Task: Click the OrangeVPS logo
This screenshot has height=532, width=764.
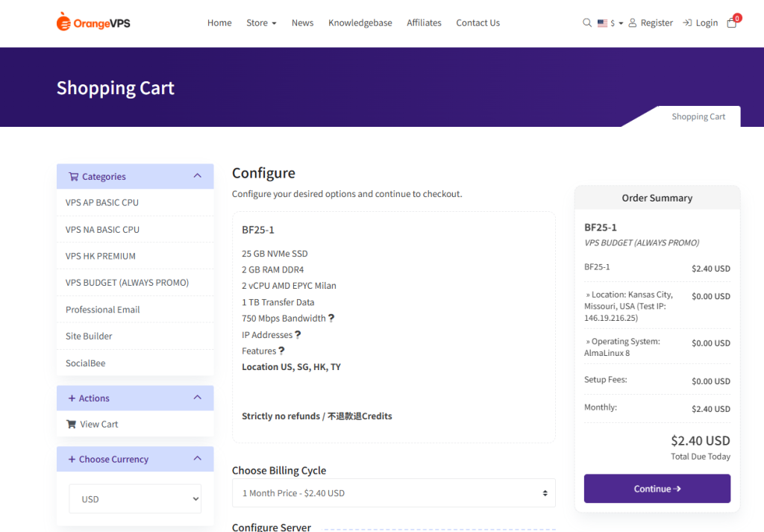Action: (93, 22)
